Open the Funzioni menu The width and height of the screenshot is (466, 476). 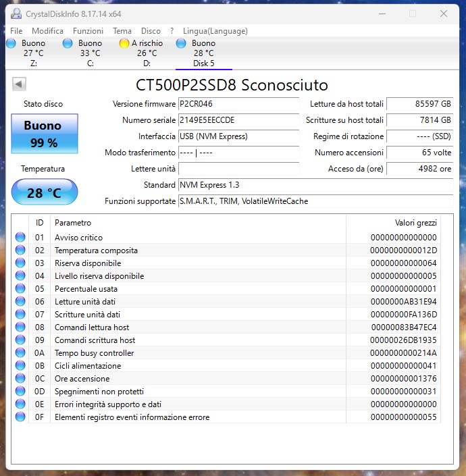coord(88,31)
